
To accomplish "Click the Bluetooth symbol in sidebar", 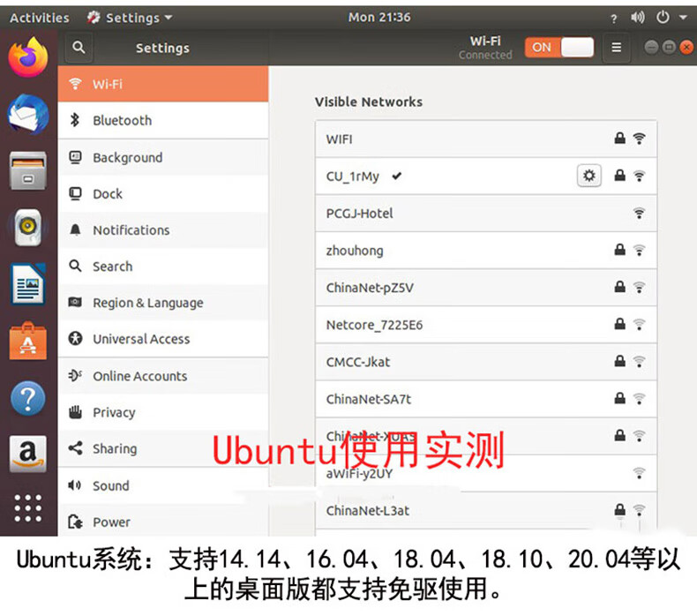I will pos(75,120).
